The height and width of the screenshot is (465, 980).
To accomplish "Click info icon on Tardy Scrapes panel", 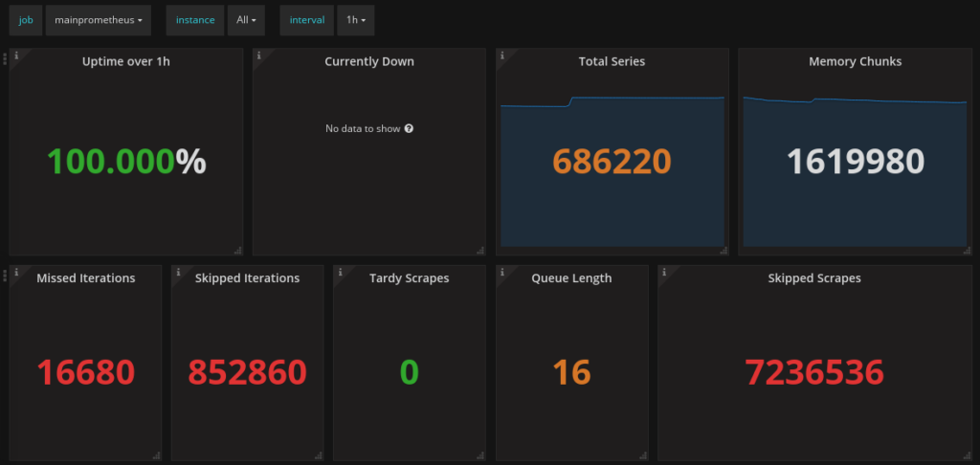I will coord(340,273).
